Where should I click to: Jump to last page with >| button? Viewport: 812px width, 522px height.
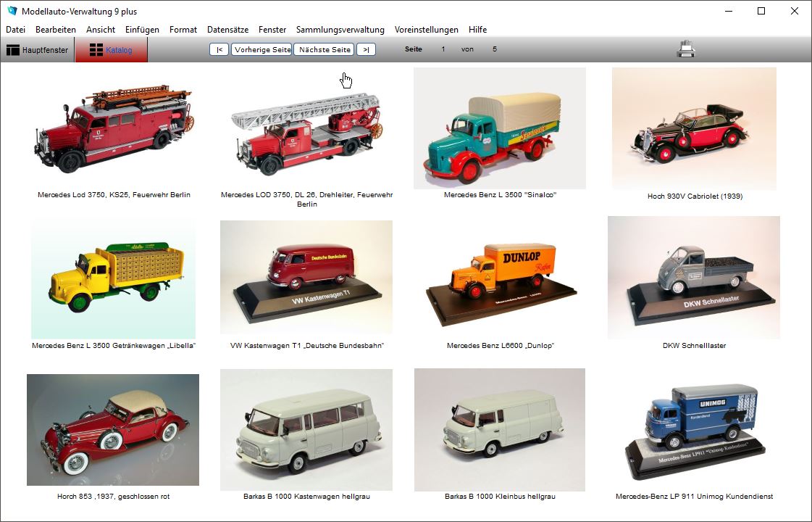coord(367,49)
